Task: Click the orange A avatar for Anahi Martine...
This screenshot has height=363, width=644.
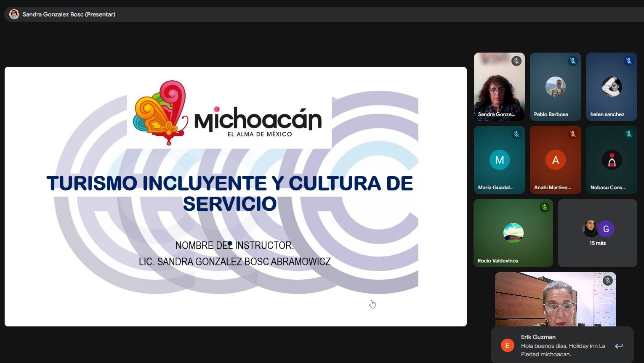Action: tap(556, 160)
